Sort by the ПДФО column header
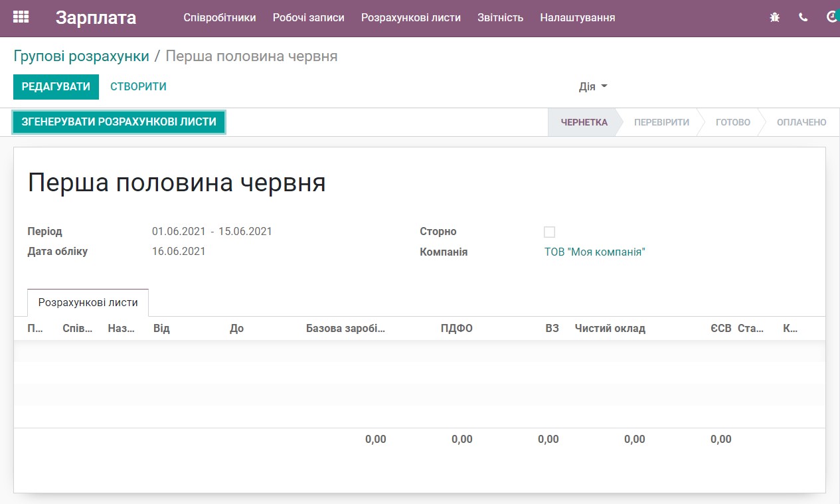The width and height of the screenshot is (840, 504). point(457,328)
